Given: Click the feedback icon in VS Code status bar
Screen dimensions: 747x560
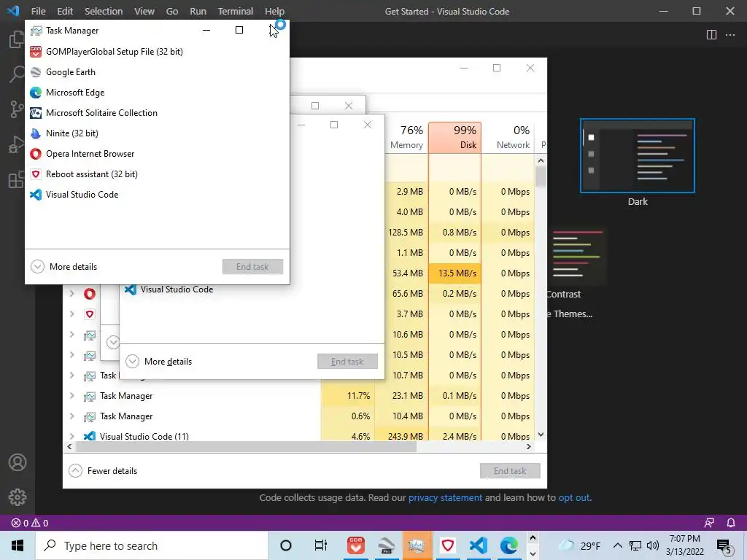Looking at the screenshot, I should pyautogui.click(x=709, y=523).
